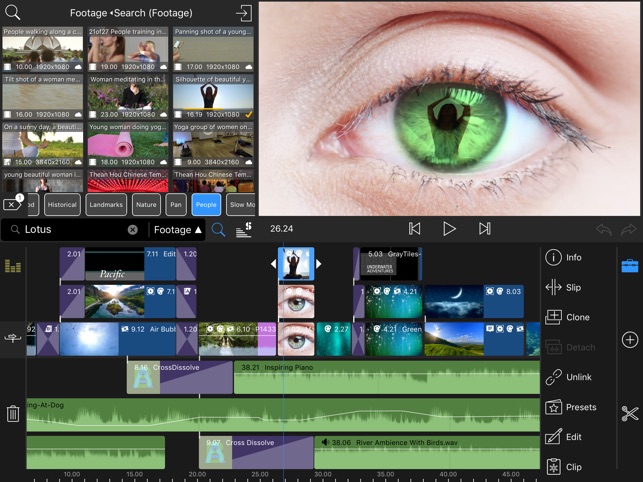Click the undo arrow
Screen dimensions: 643x482
pos(604,229)
